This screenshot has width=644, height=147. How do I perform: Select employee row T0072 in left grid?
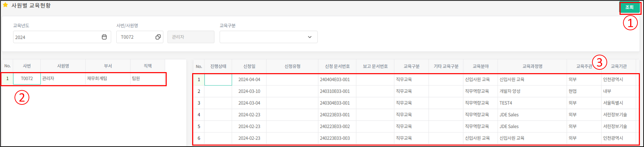pyautogui.click(x=27, y=79)
